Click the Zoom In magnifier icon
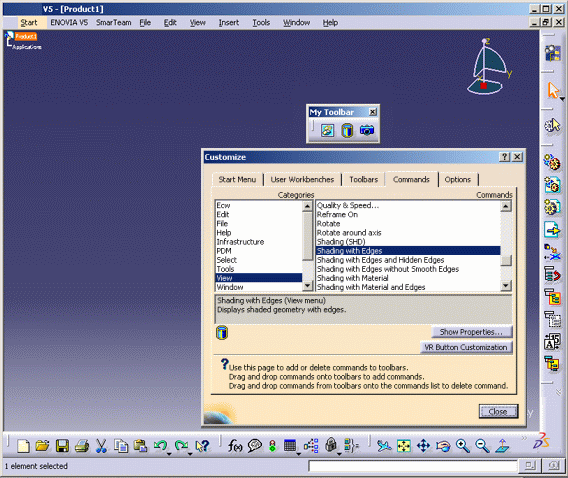 [x=463, y=446]
